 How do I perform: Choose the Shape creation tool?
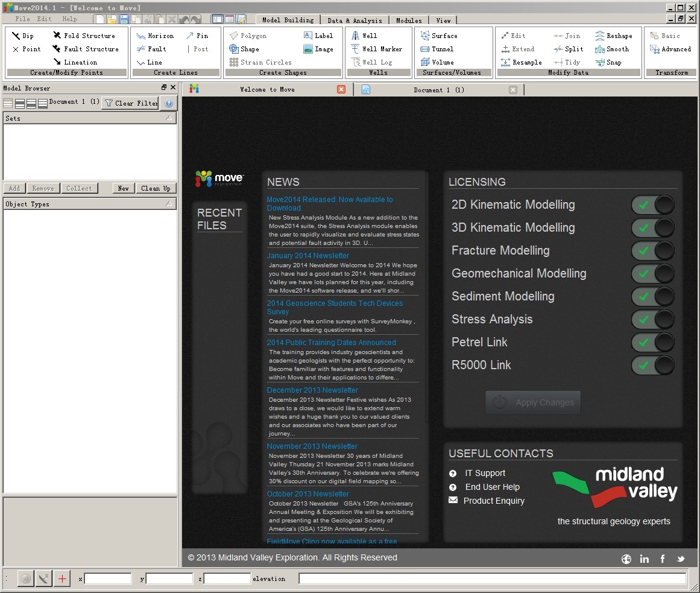(244, 49)
